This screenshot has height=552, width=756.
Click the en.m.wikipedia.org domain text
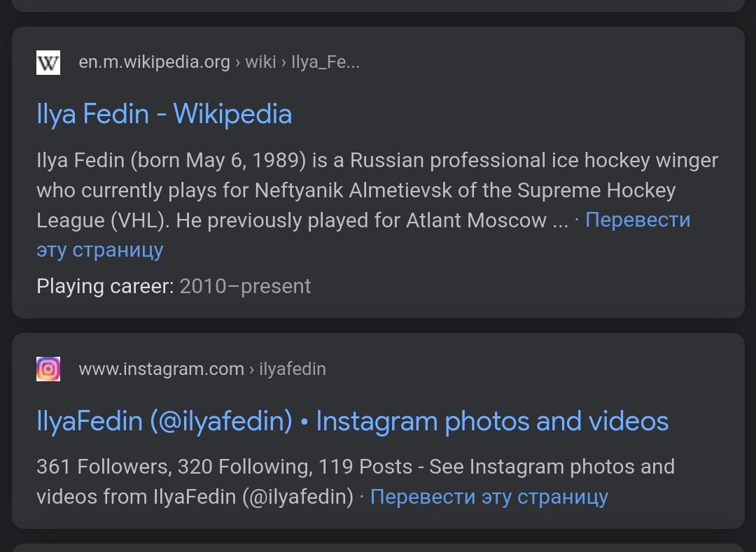154,62
